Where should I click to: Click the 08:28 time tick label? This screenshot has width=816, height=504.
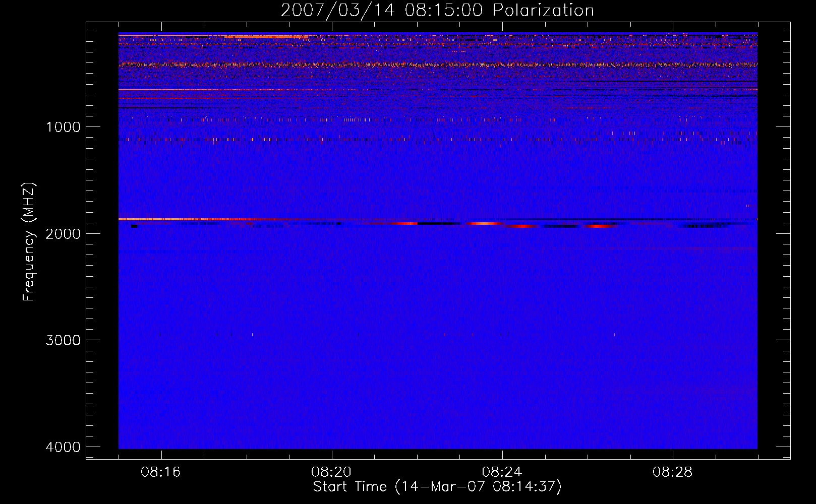coord(672,472)
